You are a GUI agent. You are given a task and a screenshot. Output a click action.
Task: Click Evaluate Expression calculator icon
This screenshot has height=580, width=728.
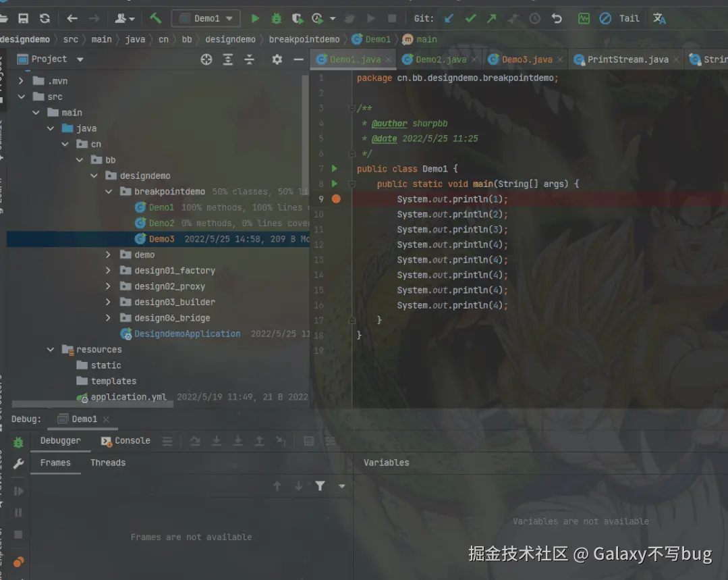click(308, 441)
